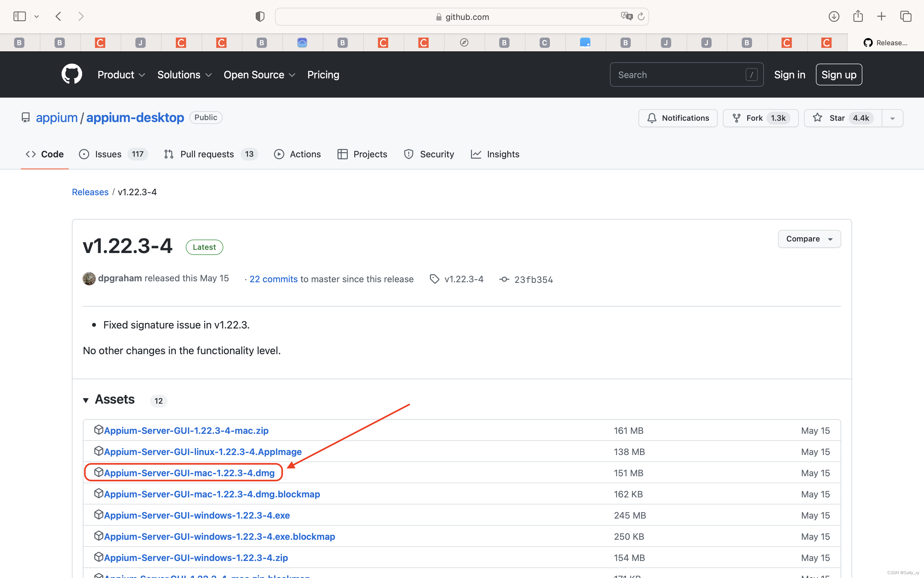The image size is (924, 578).
Task: Go to Releases breadcrumb link
Action: (x=90, y=192)
